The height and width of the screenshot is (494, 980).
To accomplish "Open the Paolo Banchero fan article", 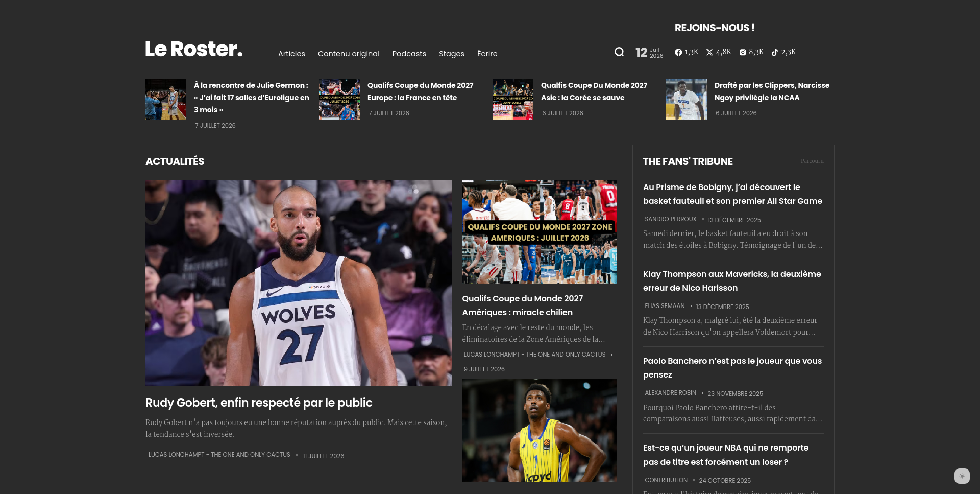I will tap(732, 368).
